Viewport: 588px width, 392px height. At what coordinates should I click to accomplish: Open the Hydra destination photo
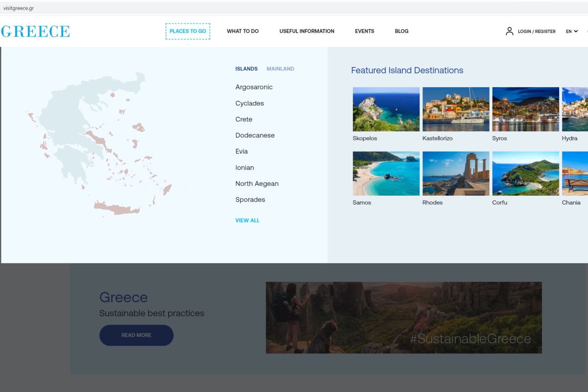pyautogui.click(x=575, y=109)
